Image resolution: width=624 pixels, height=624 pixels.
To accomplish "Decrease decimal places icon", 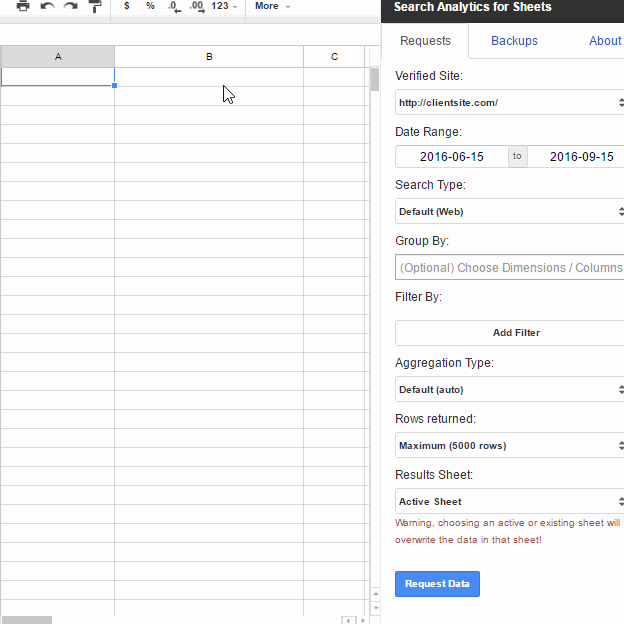I will [174, 6].
